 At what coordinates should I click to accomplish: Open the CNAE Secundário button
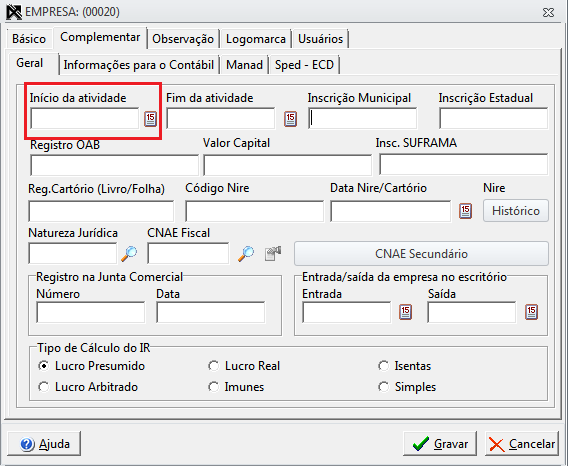(x=421, y=254)
